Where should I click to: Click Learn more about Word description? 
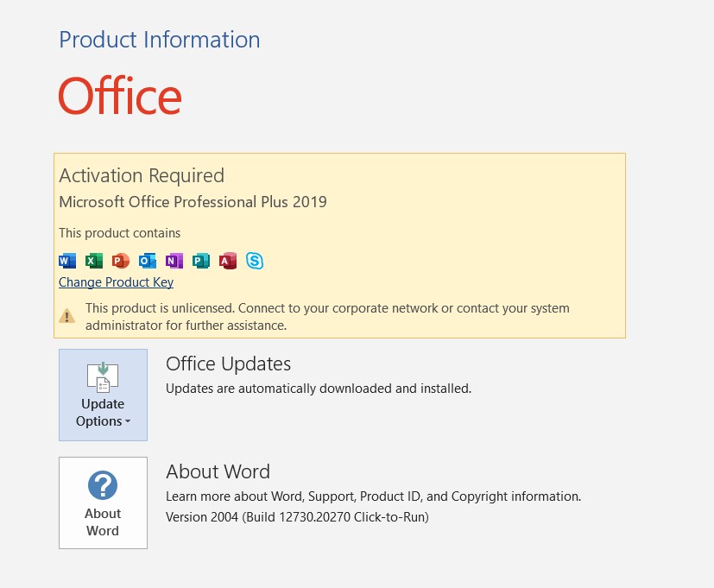(x=373, y=496)
